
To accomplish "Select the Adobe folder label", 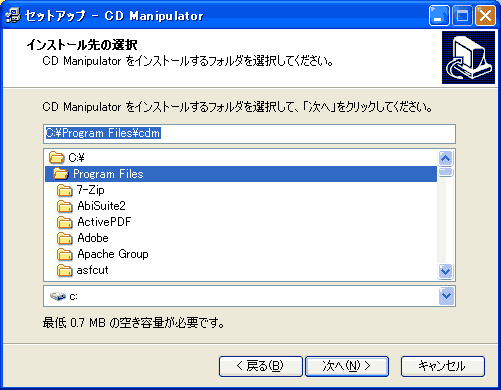I will point(93,238).
